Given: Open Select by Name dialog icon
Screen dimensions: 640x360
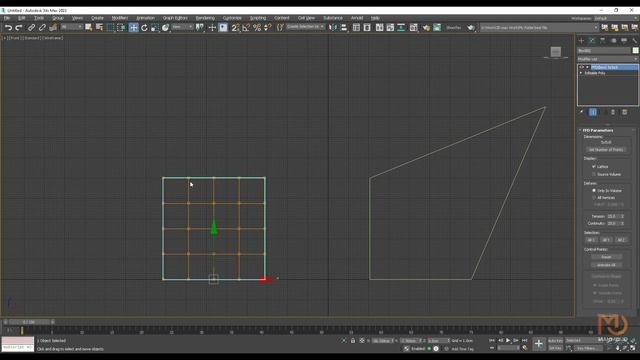Looking at the screenshot, I should pyautogui.click(x=99, y=28).
